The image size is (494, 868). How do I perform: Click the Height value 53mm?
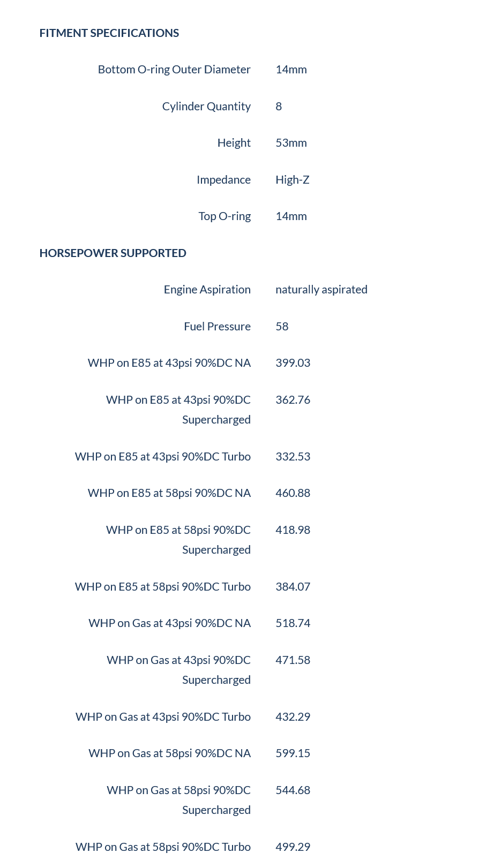pos(291,143)
